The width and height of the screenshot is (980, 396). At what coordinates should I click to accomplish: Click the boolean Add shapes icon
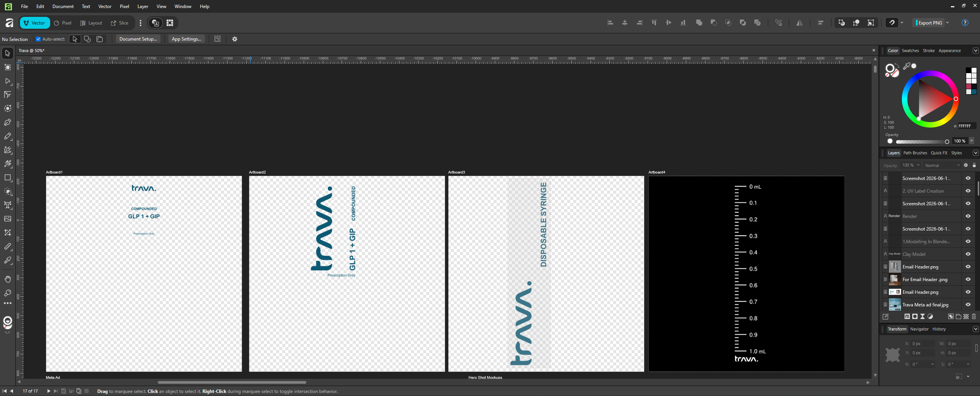coord(699,23)
